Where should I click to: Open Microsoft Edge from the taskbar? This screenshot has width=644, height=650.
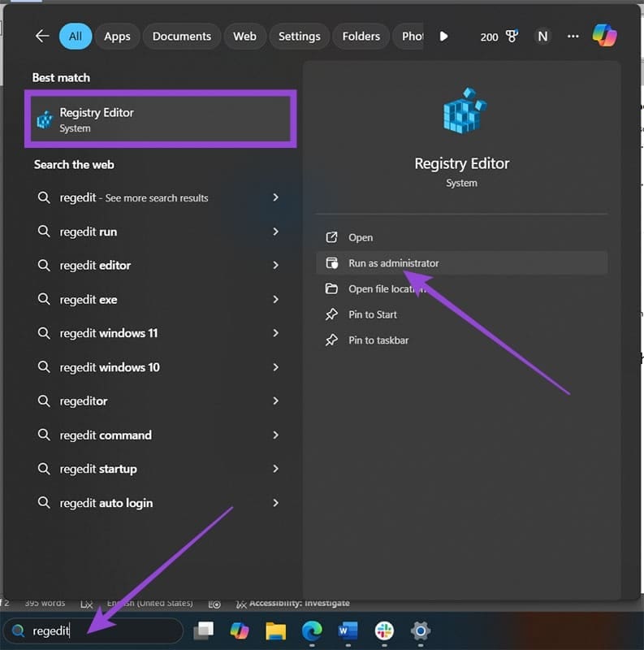pyautogui.click(x=312, y=630)
